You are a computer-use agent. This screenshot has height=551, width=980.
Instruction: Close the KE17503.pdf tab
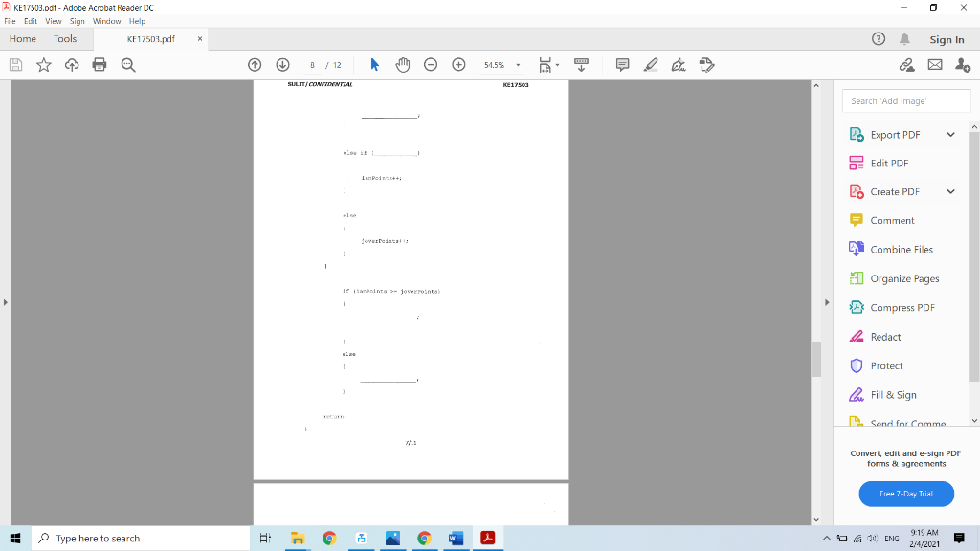click(200, 38)
